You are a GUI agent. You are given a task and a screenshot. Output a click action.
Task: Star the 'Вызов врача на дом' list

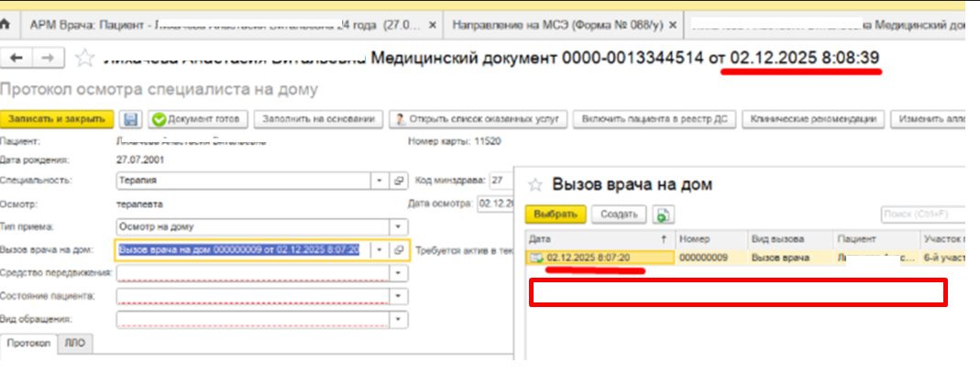541,184
